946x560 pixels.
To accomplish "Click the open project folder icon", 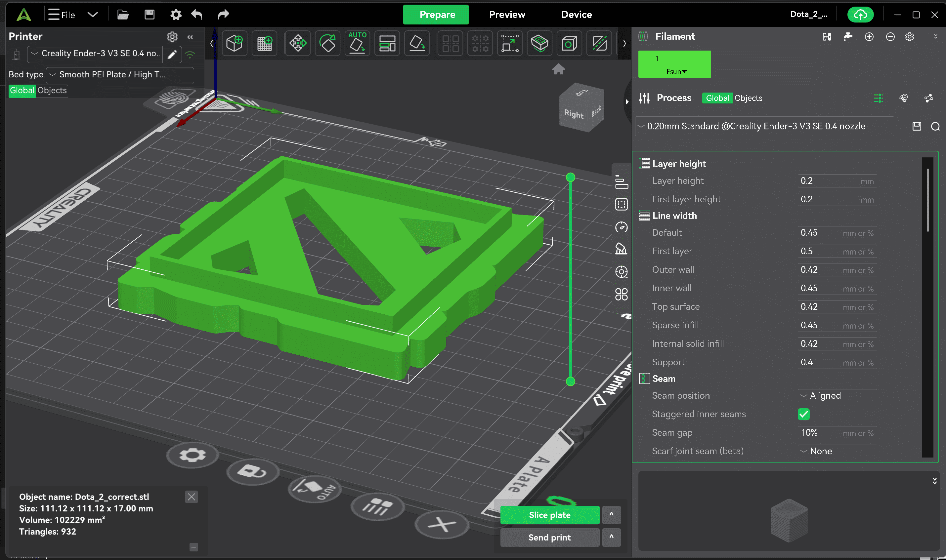I will click(x=123, y=15).
